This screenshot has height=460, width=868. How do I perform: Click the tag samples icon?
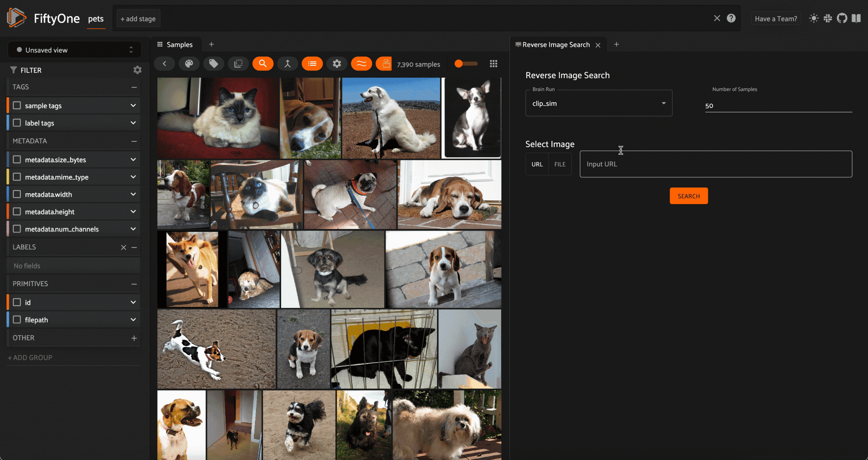point(213,64)
